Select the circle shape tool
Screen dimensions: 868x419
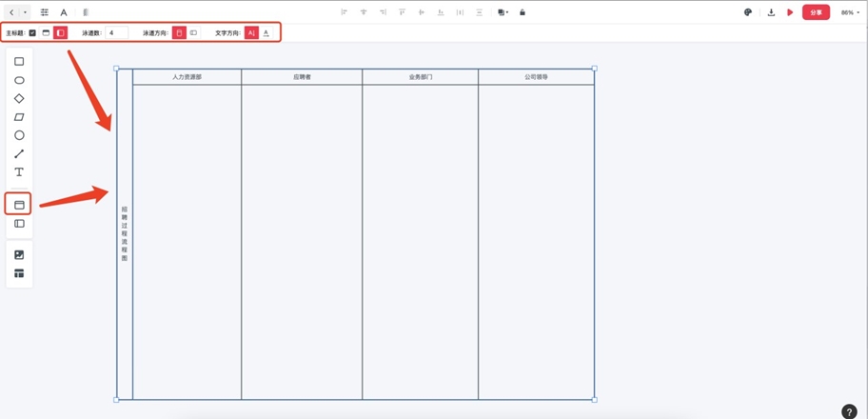[19, 135]
